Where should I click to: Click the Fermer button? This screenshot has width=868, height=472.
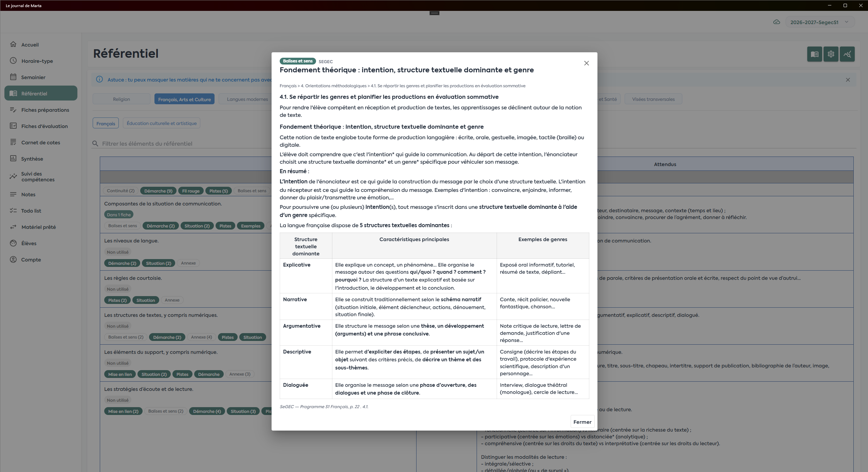[x=582, y=422]
